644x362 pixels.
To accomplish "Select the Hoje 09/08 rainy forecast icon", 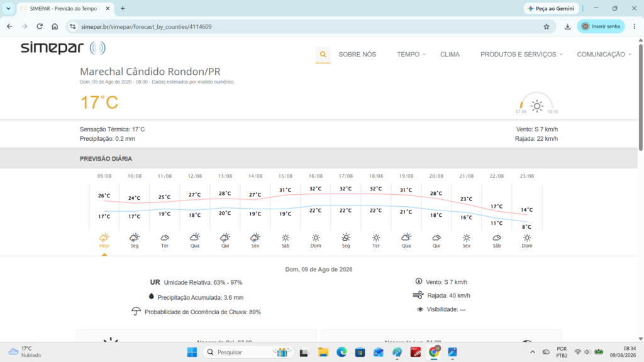I will click(x=104, y=237).
